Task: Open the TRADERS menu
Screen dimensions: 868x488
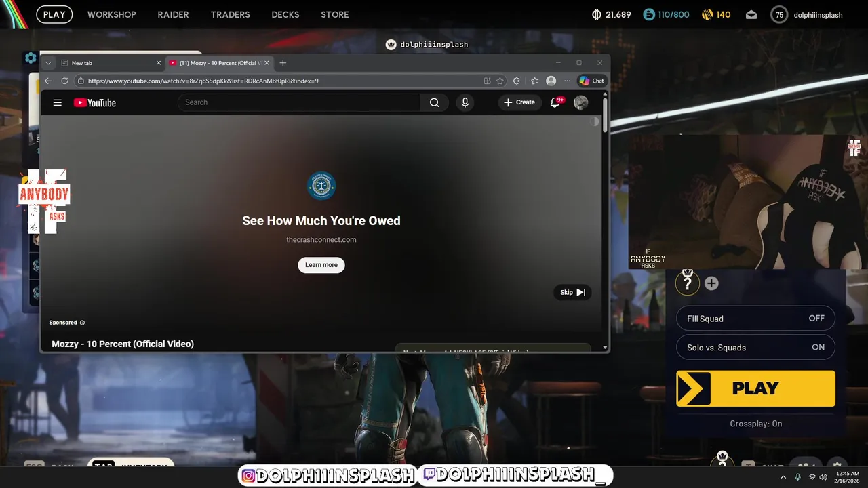Action: pos(230,14)
